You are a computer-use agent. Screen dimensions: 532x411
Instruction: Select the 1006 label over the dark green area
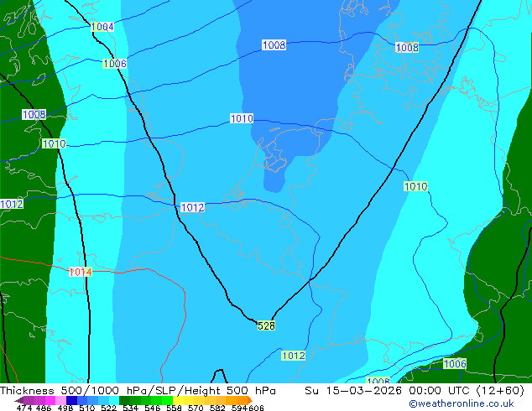pos(455,364)
